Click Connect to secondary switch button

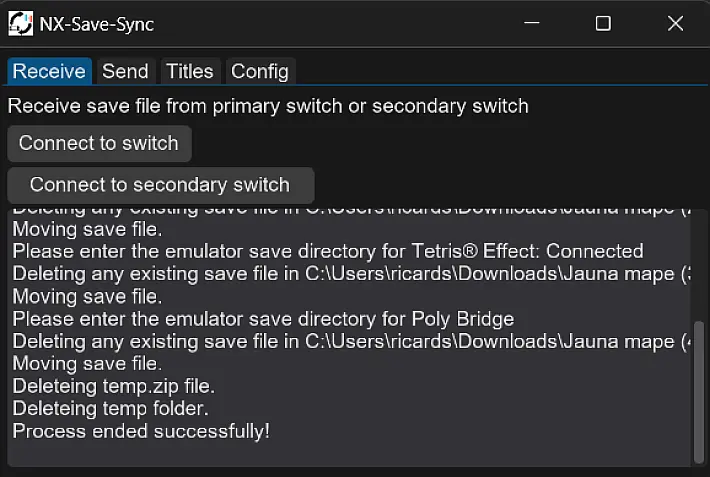coord(160,185)
